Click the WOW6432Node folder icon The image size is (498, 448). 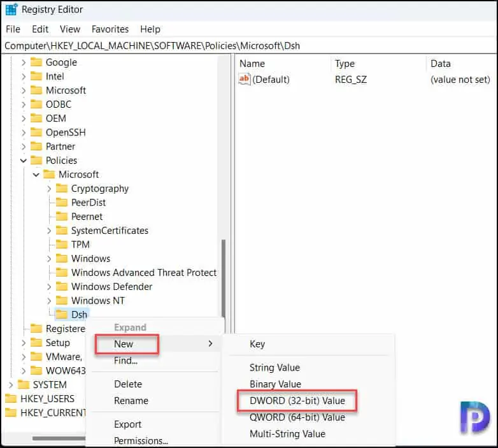coord(36,370)
